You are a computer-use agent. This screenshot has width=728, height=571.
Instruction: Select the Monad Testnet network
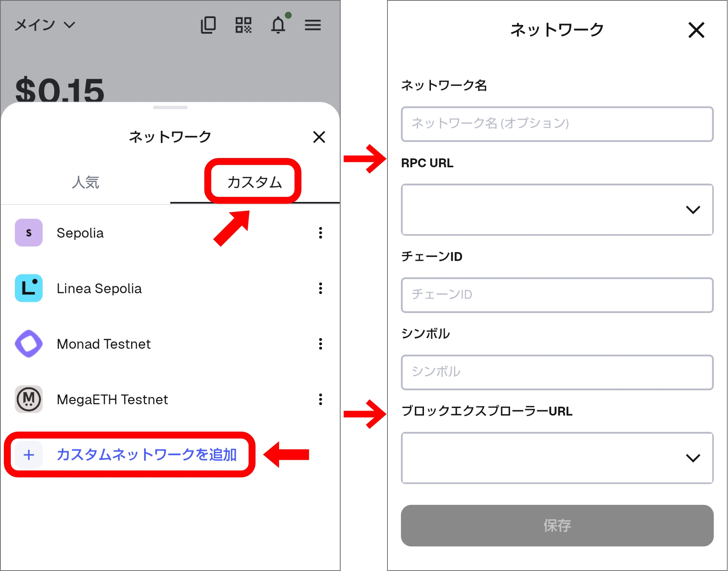click(x=103, y=344)
